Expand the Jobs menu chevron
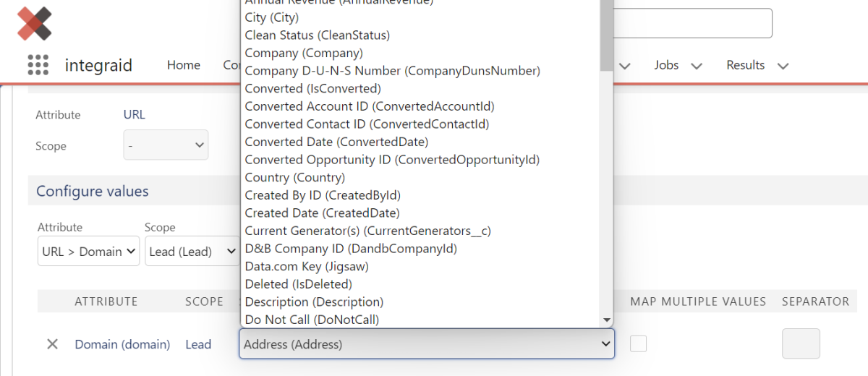This screenshot has height=376, width=868. coord(697,66)
